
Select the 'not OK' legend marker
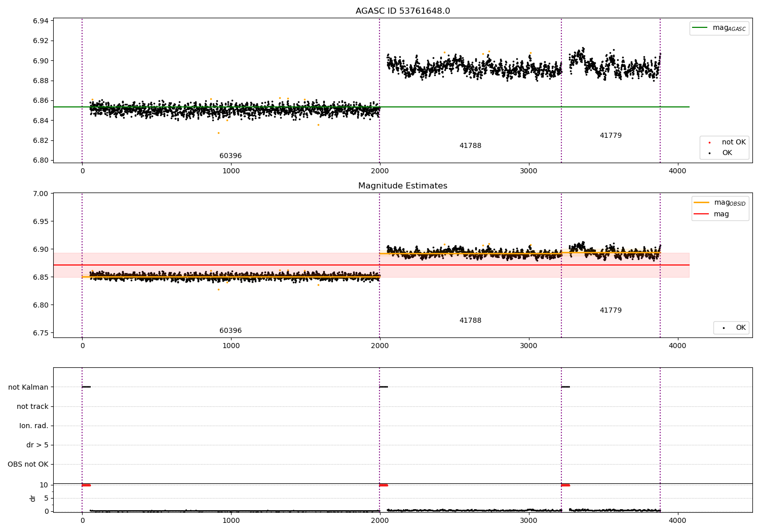709,142
